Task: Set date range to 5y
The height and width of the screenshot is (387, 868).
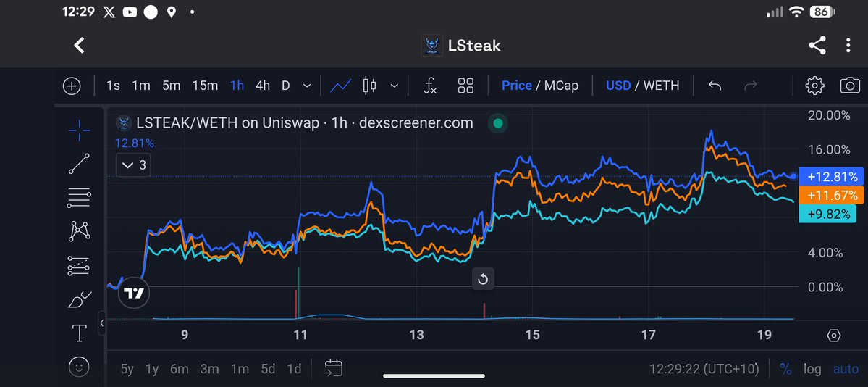Action: (127, 369)
